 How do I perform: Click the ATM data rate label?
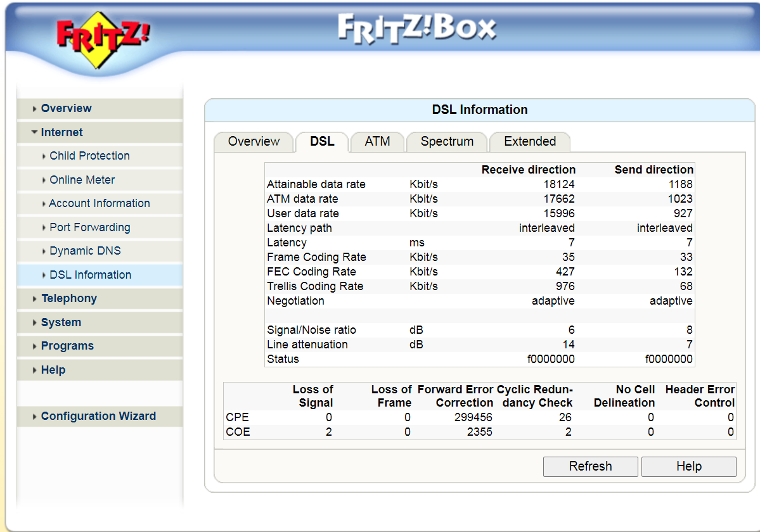pos(302,199)
